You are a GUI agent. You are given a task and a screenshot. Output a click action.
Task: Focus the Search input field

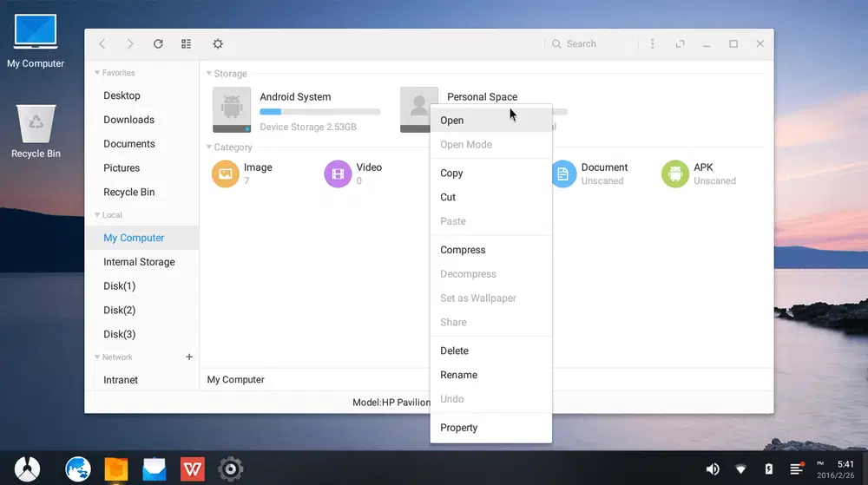(592, 43)
